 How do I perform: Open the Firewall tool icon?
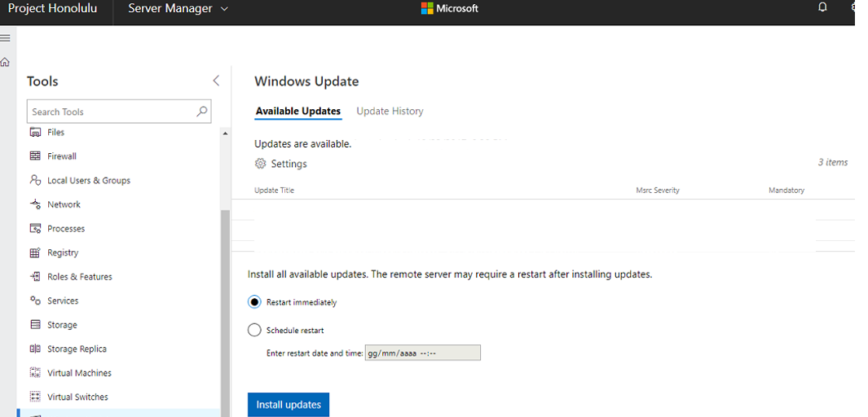tap(35, 156)
